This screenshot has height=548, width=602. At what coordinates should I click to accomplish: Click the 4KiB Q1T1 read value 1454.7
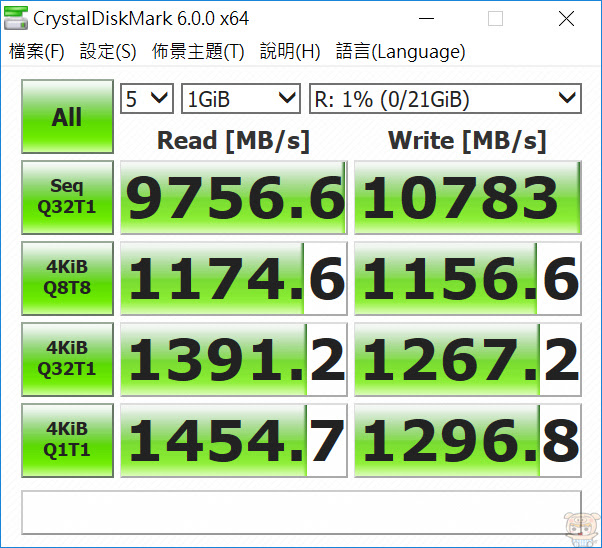(x=234, y=440)
